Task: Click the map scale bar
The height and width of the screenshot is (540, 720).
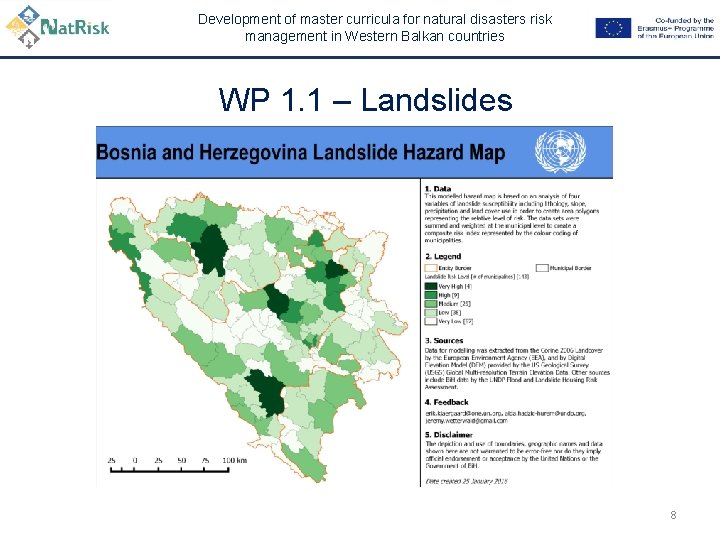Action: coord(169,470)
